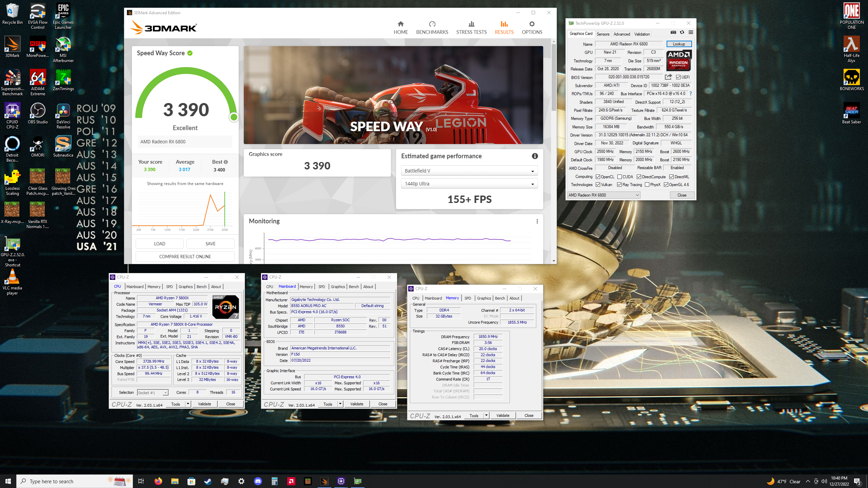Click the LOAD button in 3DMark
This screenshot has height=488, width=868.
(160, 244)
